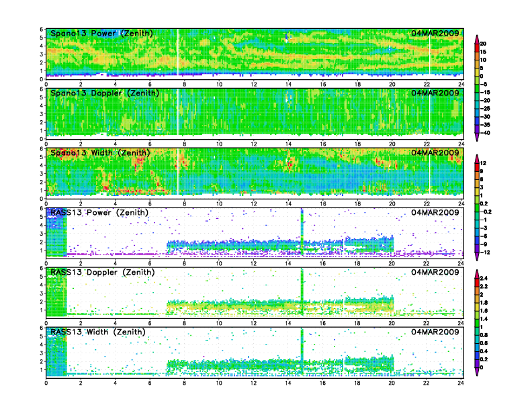Click hour 8 tick under the RASS13 Power panel

(184, 263)
